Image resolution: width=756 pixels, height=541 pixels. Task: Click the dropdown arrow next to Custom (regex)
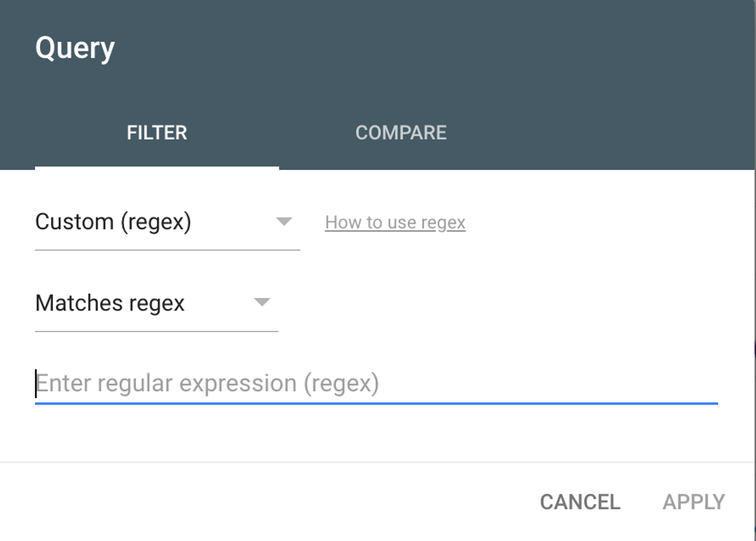point(285,222)
